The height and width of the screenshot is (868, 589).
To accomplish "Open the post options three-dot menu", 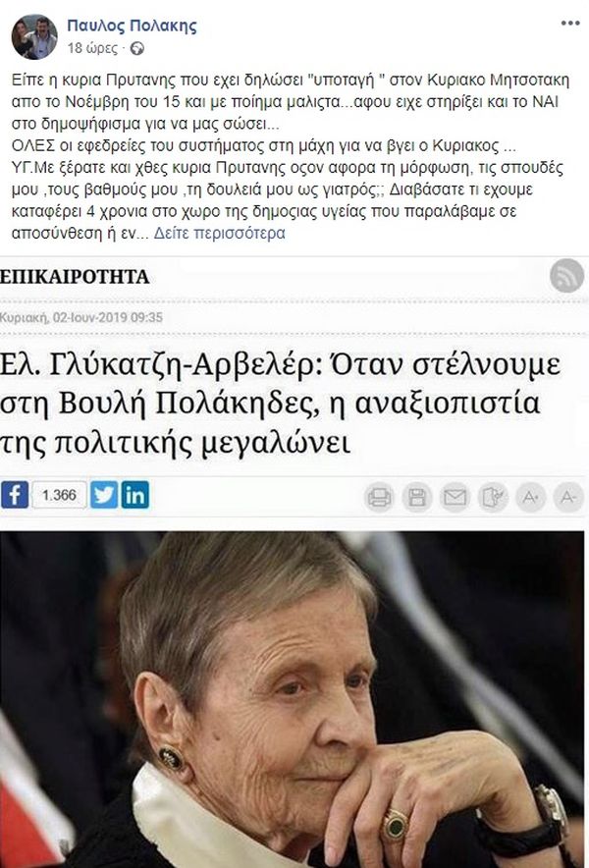I will click(x=570, y=24).
